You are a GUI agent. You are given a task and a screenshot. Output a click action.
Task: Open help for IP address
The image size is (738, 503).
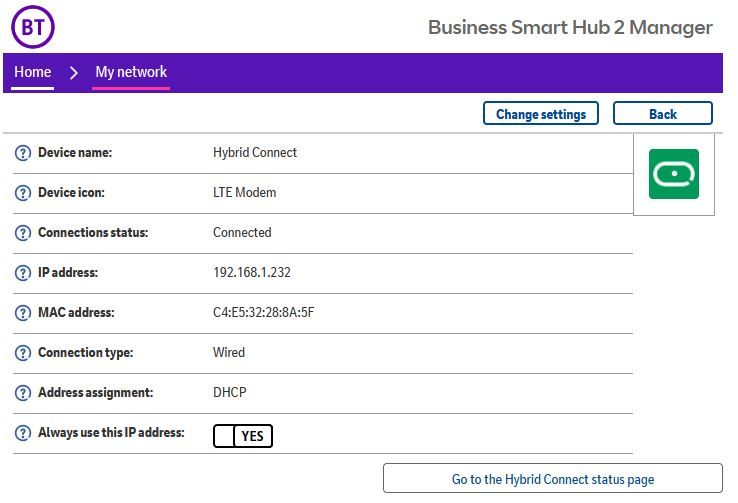click(x=23, y=273)
